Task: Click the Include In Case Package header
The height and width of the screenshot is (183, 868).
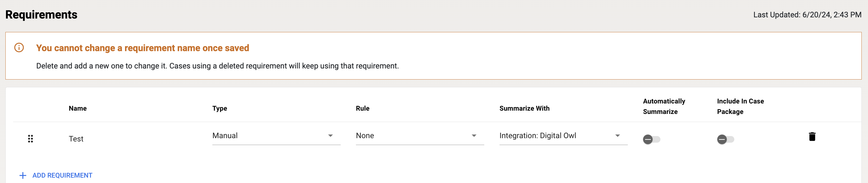Action: pos(740,106)
